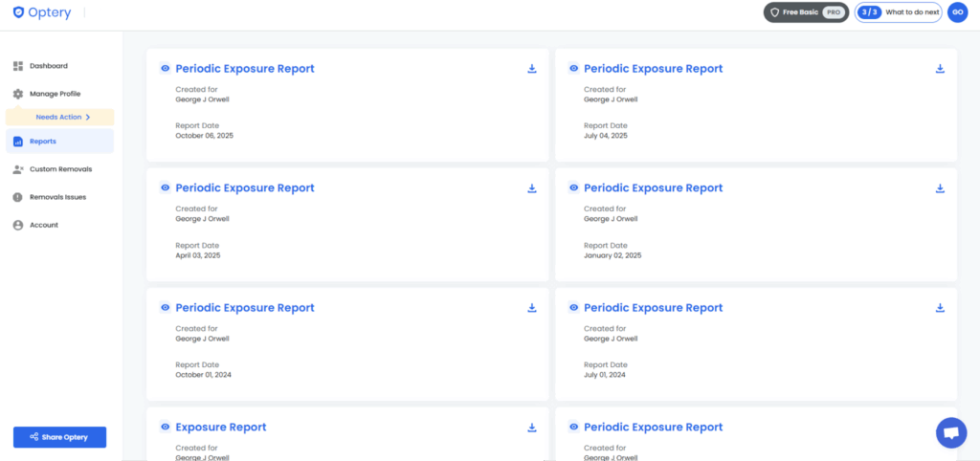The height and width of the screenshot is (461, 980).
Task: Click the Share Optery button
Action: coord(60,437)
